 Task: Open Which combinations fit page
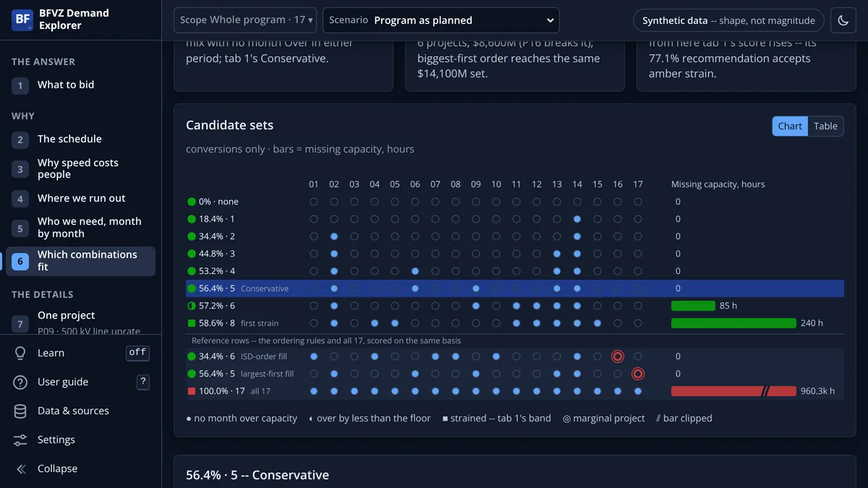click(x=80, y=261)
